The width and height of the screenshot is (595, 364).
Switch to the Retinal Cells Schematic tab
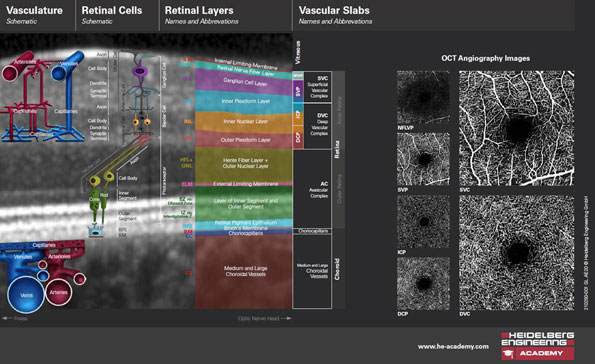point(117,15)
